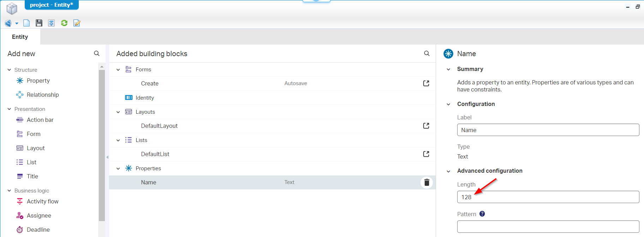Image resolution: width=644 pixels, height=237 pixels.
Task: Add an Assignee building block
Action: pos(39,215)
